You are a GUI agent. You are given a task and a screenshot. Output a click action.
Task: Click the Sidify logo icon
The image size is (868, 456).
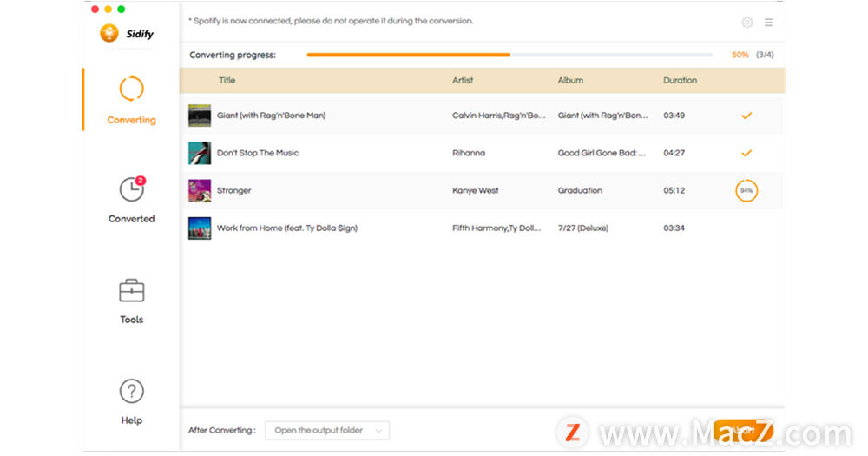point(109,33)
